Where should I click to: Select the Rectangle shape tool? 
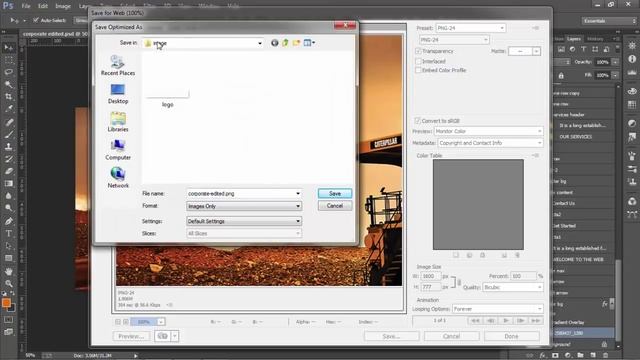(9, 258)
